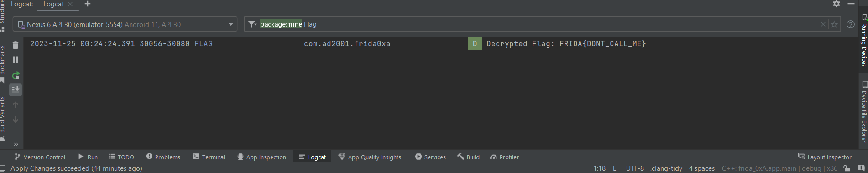The image size is (868, 173).
Task: Toggle scroll to the end button
Action: (x=16, y=90)
